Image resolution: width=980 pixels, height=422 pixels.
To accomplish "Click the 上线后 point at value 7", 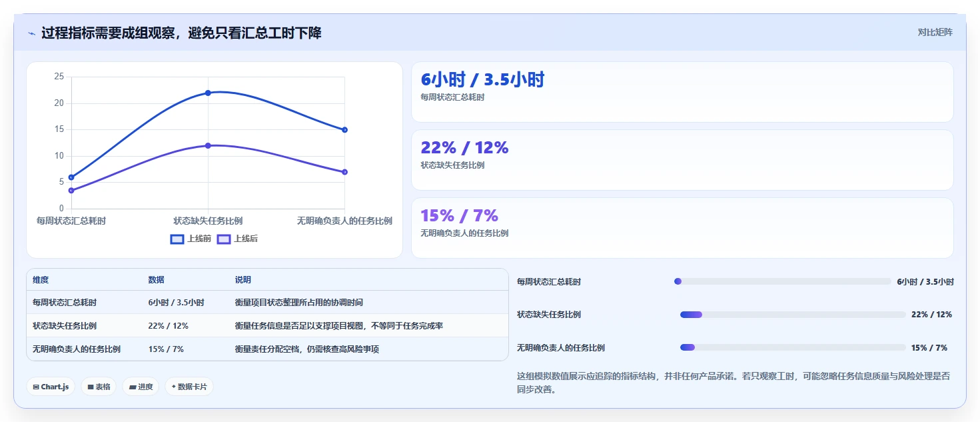I will pos(344,172).
